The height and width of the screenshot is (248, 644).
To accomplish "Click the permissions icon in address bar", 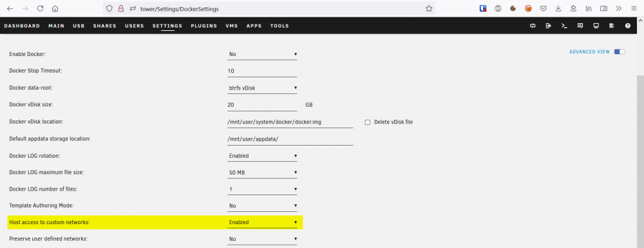I will pyautogui.click(x=132, y=8).
